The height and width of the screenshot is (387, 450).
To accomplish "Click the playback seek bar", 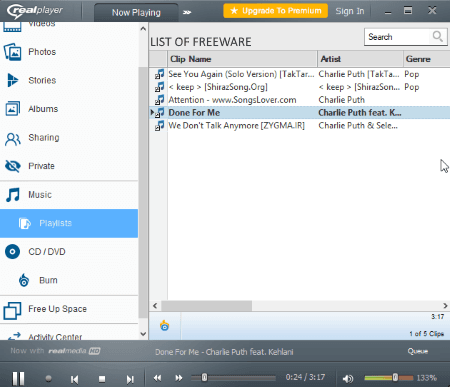I will pos(233,378).
